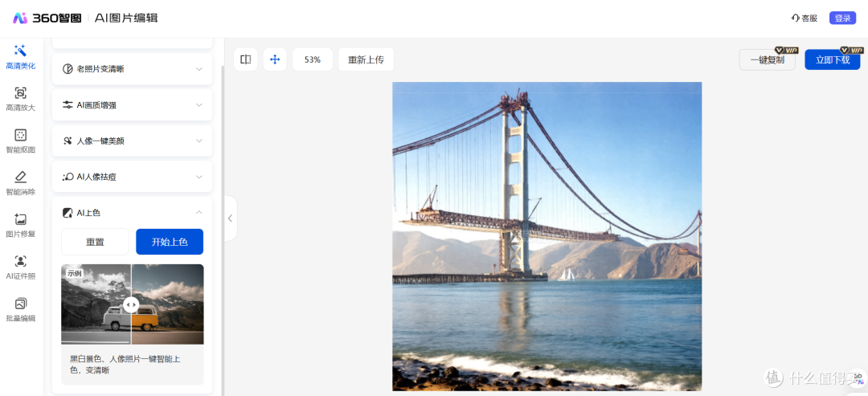Click the 立即下载 button

point(833,59)
